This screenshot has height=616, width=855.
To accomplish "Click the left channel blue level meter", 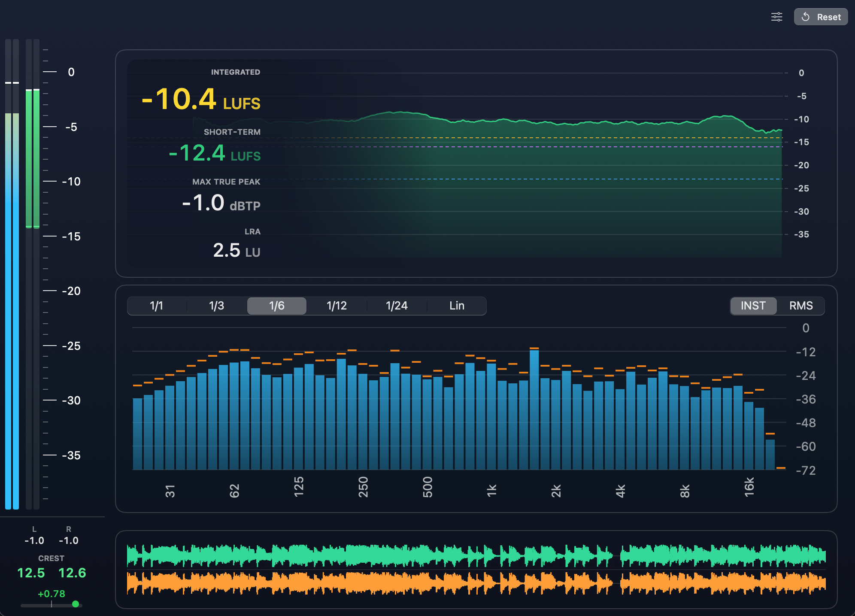I will 8,311.
